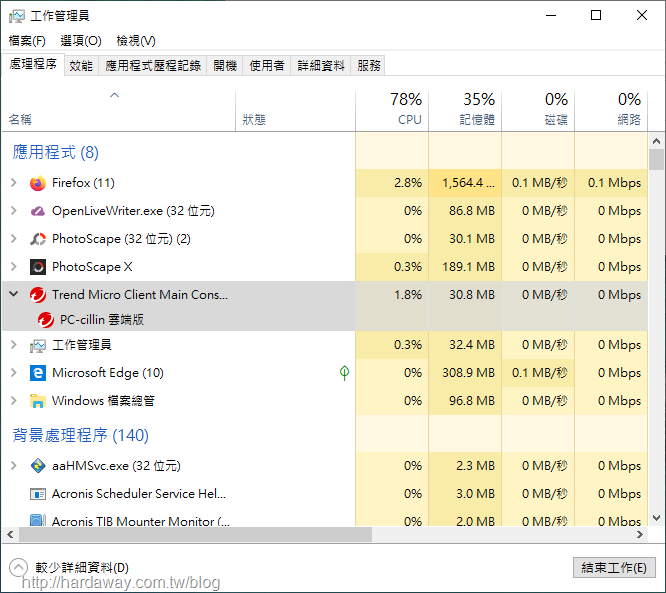Expand the Windows 檔案總管 process group

coord(14,401)
